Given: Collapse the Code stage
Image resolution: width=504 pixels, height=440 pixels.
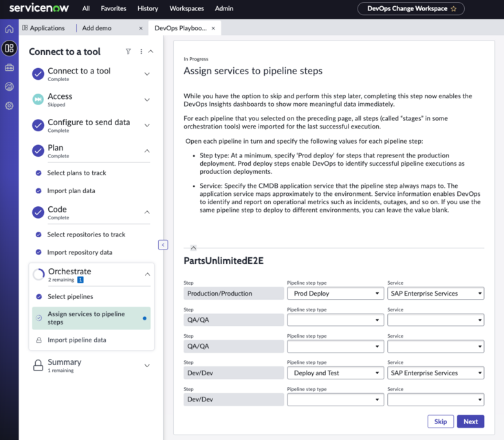Looking at the screenshot, I should click(147, 212).
